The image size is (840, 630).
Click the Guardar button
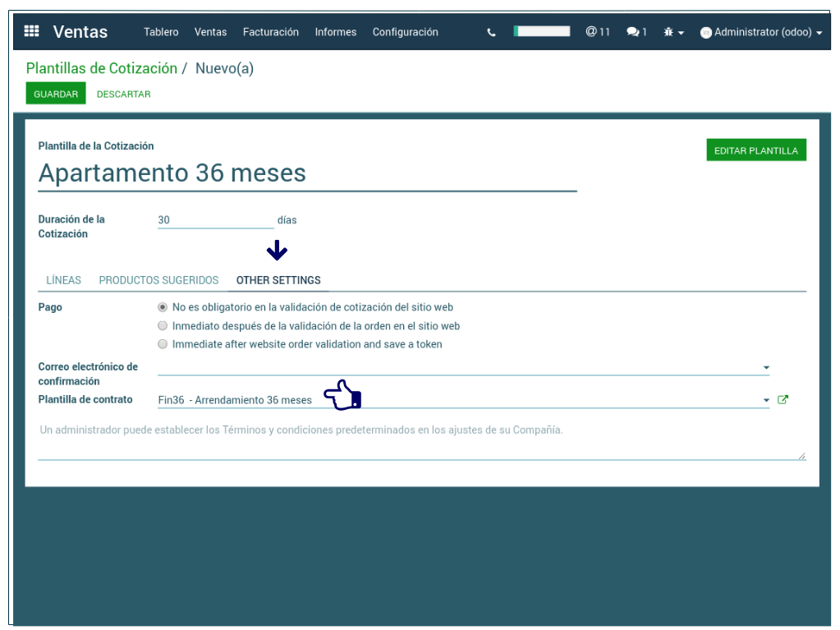[x=56, y=94]
